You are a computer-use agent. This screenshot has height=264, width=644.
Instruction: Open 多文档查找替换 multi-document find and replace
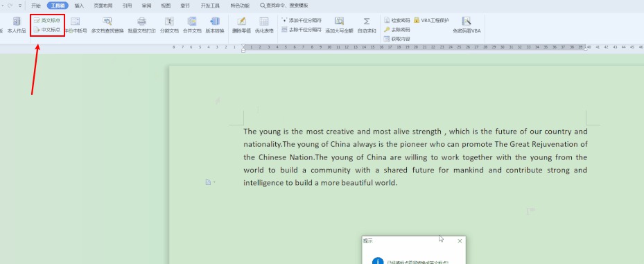point(107,25)
